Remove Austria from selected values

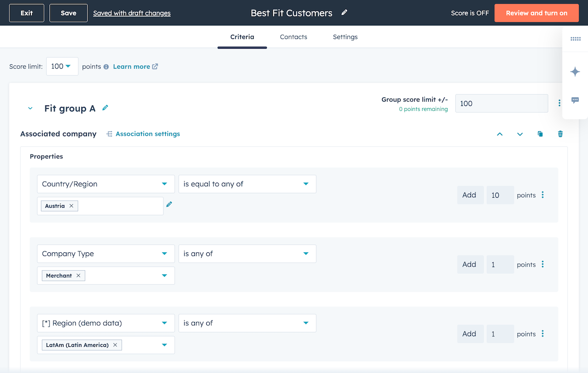coord(70,206)
